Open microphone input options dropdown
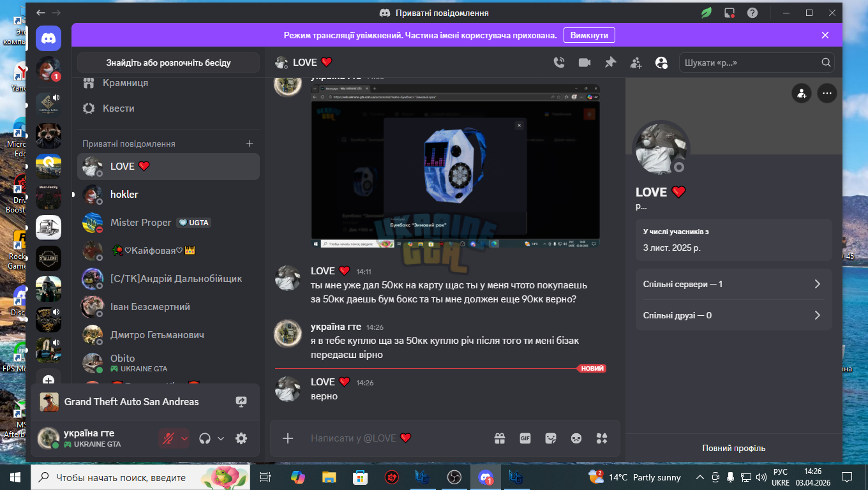The height and width of the screenshot is (490, 868). 184,438
